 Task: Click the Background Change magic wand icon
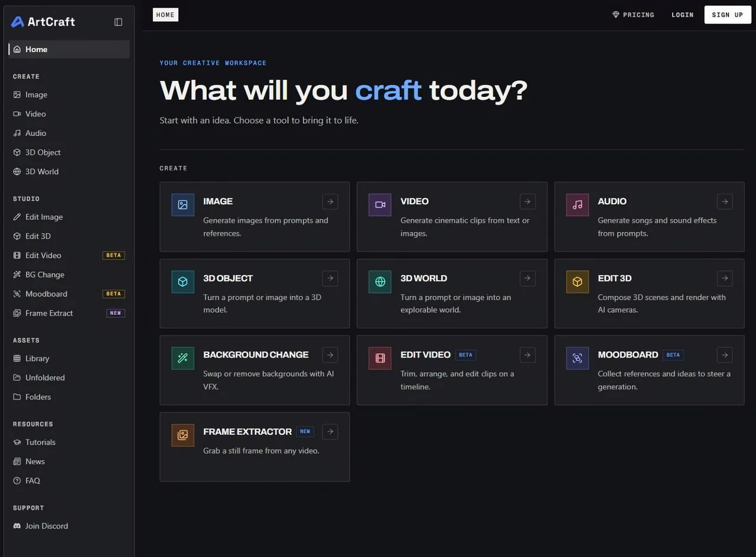pos(183,358)
